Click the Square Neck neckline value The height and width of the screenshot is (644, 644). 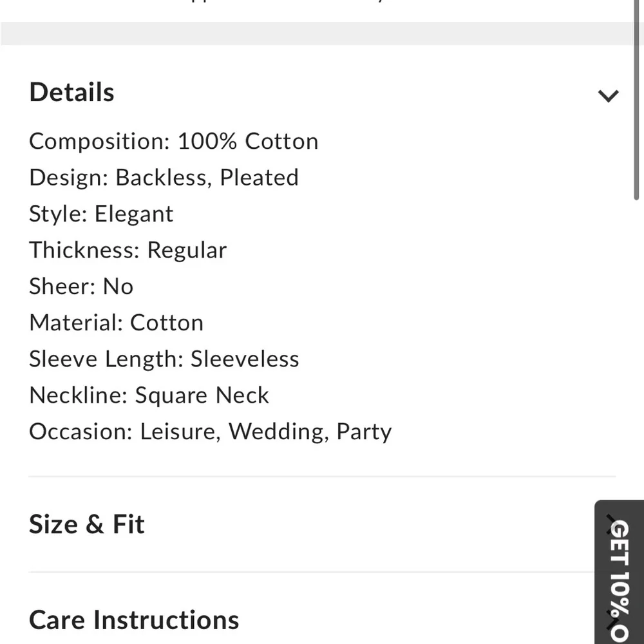pos(202,395)
